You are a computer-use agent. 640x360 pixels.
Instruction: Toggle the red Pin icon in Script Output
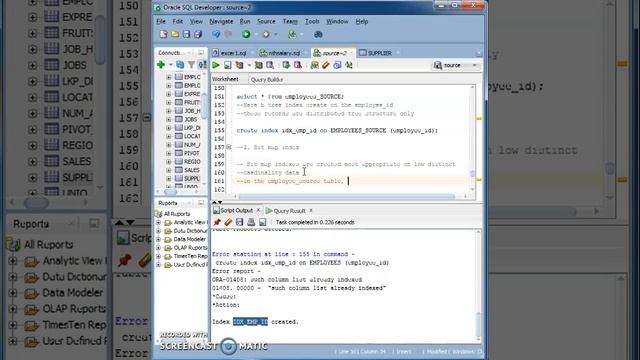217,222
